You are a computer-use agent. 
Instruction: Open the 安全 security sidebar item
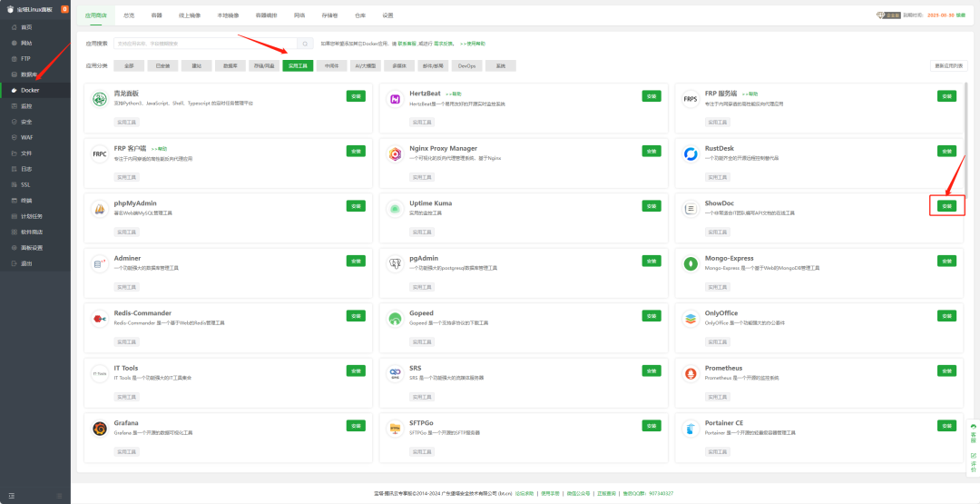tap(35, 122)
